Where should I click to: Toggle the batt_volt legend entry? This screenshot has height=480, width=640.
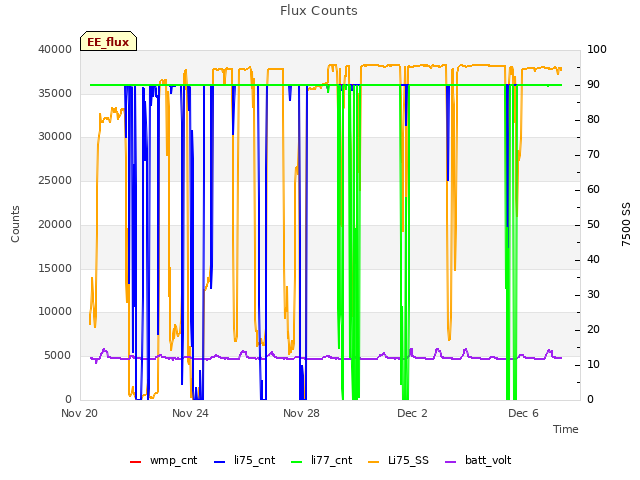pos(478,460)
